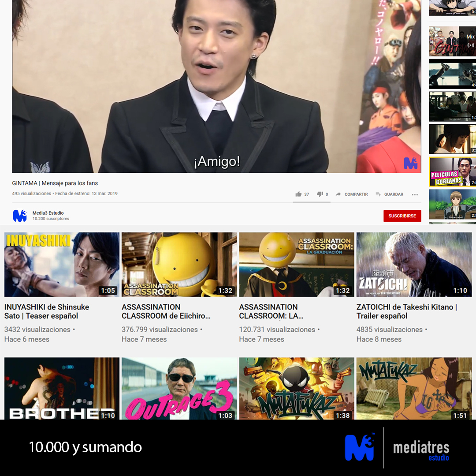Open the OUTRAGE 3 video thumbnail
476x476 pixels.
(179, 389)
